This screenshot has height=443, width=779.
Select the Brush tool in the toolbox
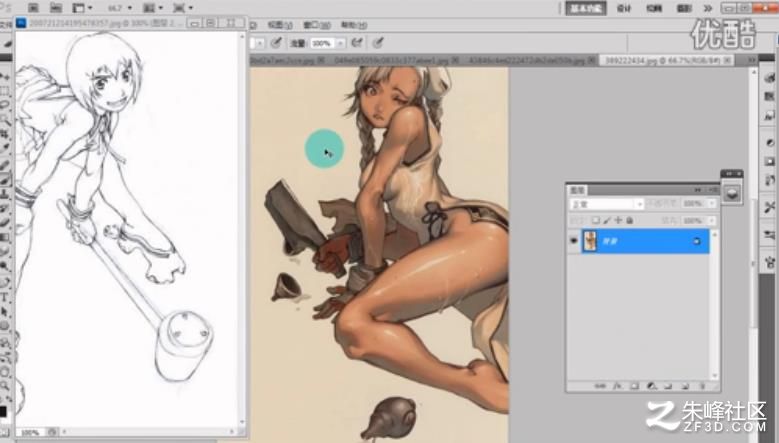4,179
